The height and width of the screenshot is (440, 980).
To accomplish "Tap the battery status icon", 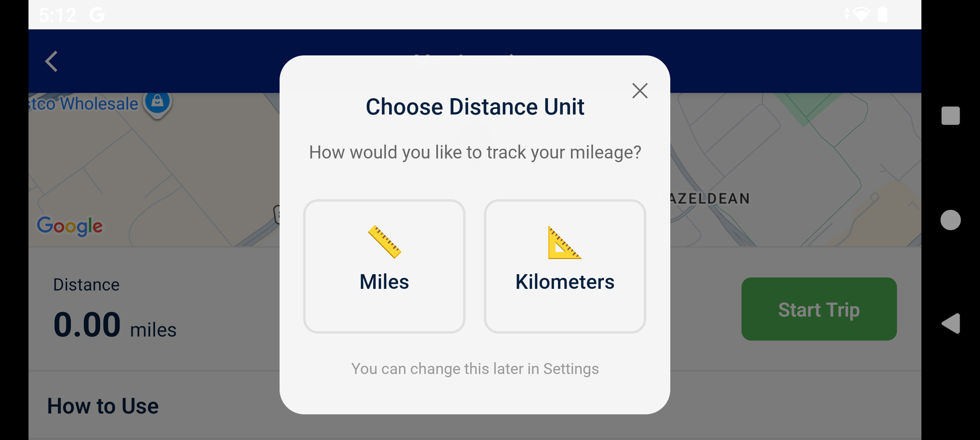I will (882, 15).
